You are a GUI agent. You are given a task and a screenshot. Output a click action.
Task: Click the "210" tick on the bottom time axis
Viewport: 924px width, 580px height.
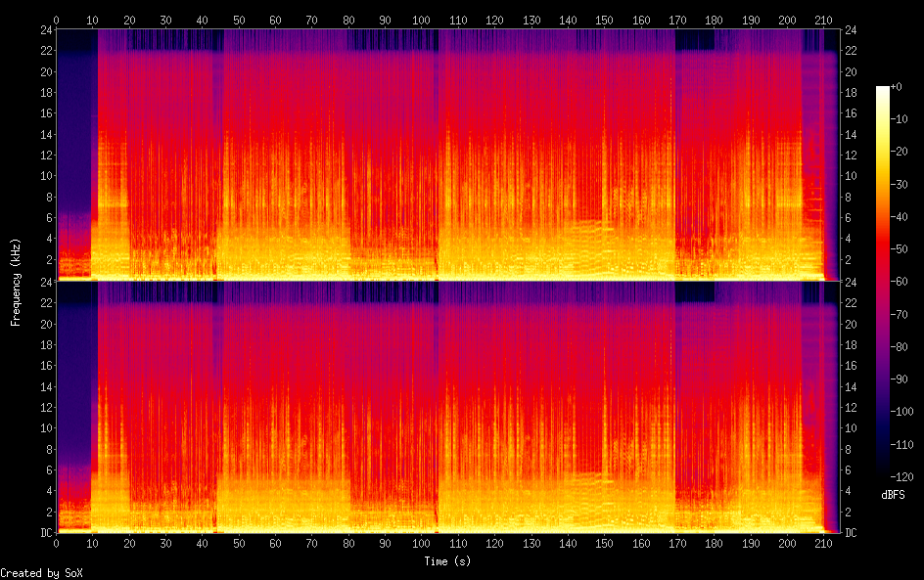point(823,544)
